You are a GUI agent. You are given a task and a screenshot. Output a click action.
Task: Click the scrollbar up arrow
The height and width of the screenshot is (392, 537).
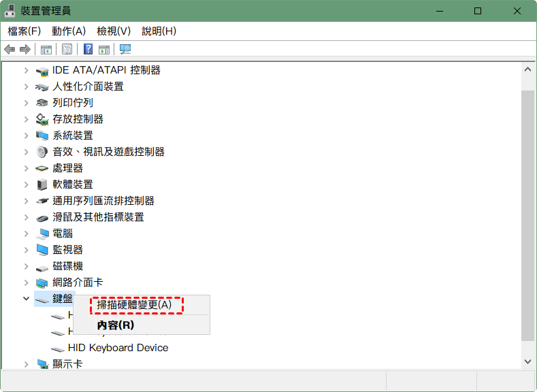[x=527, y=69]
